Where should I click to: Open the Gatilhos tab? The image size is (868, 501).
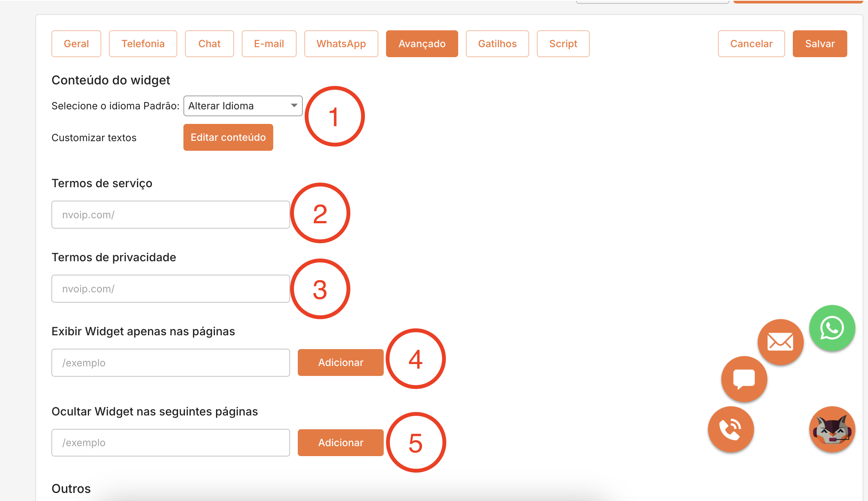tap(497, 44)
